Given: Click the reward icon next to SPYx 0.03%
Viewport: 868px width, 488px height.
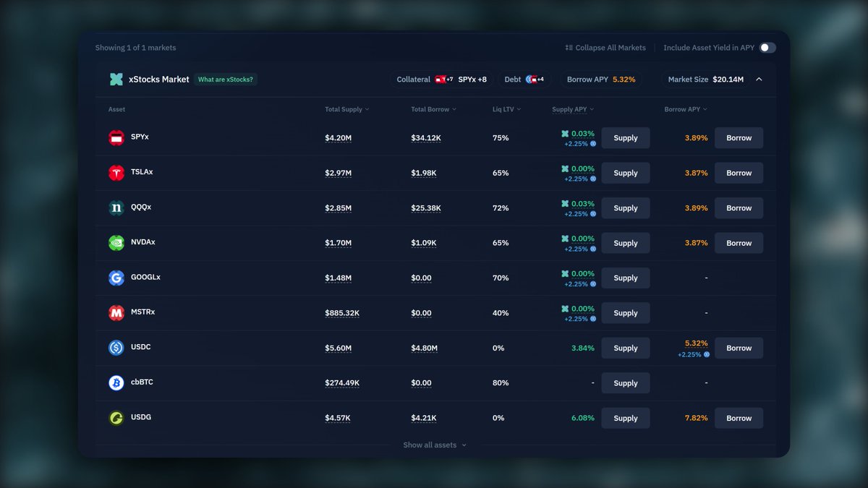Looking at the screenshot, I should [565, 134].
